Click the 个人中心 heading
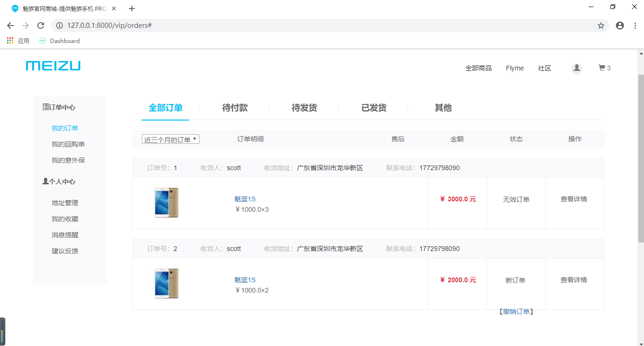 (x=59, y=182)
